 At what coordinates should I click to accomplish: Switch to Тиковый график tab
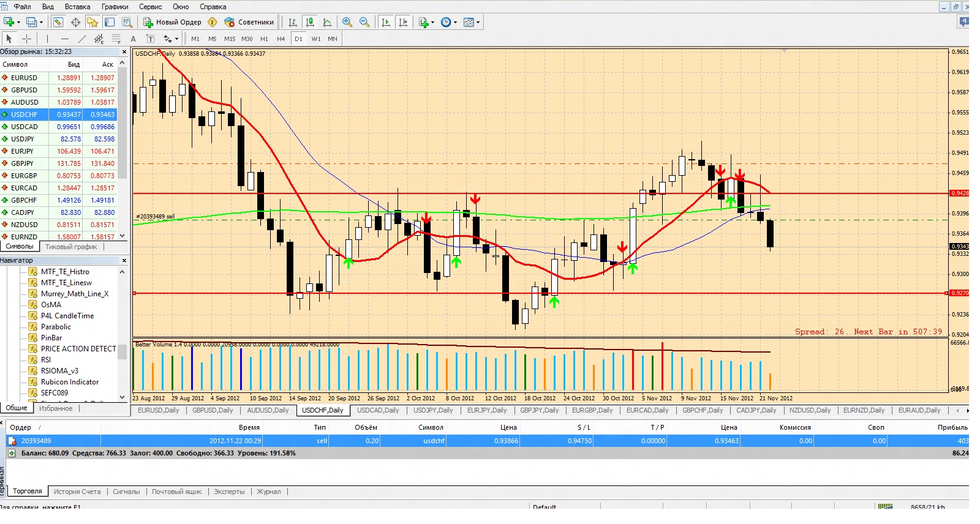71,247
